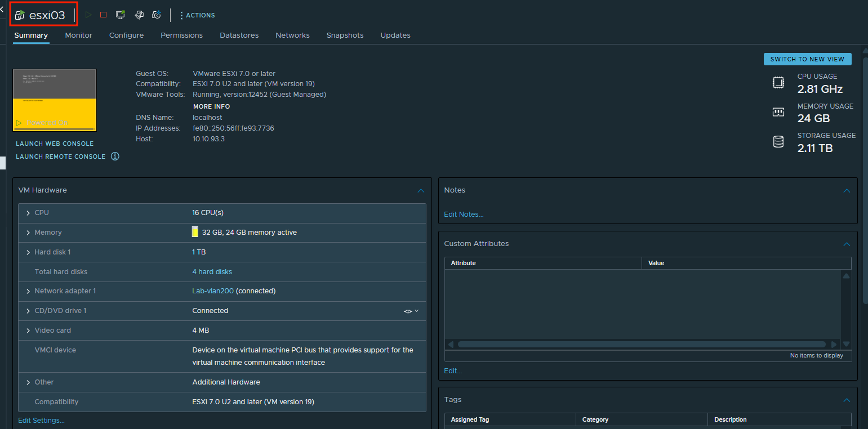Expand the Hard disk 1 row
The height and width of the screenshot is (429, 868).
click(28, 252)
